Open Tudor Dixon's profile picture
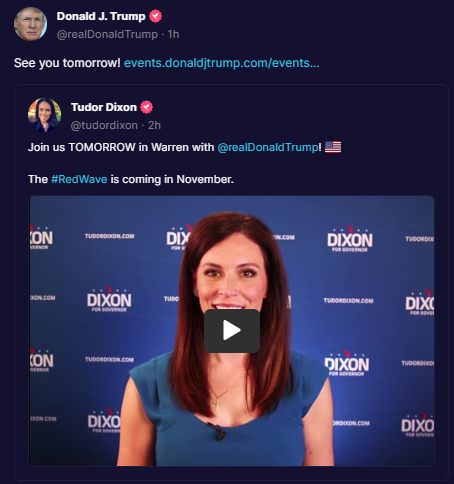The image size is (454, 484). (x=44, y=115)
